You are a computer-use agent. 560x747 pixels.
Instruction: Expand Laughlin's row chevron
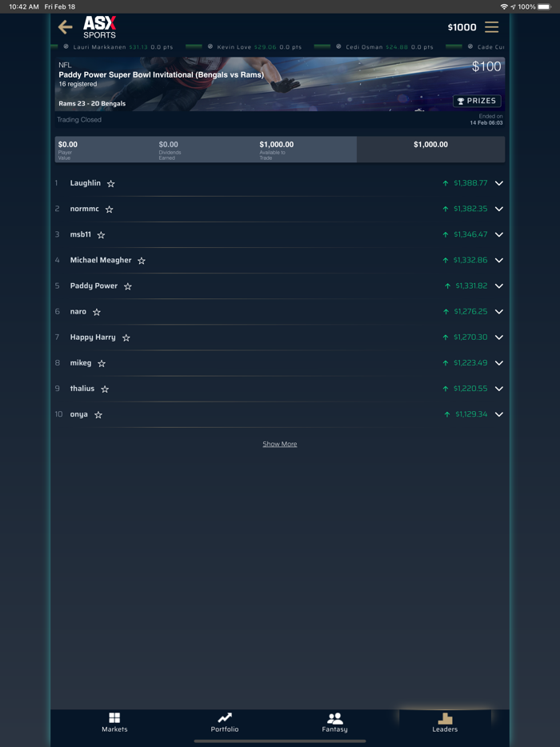coord(499,183)
